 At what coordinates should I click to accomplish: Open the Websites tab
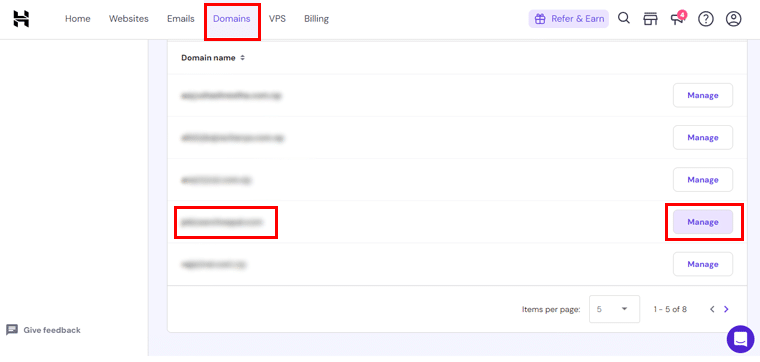pos(128,19)
